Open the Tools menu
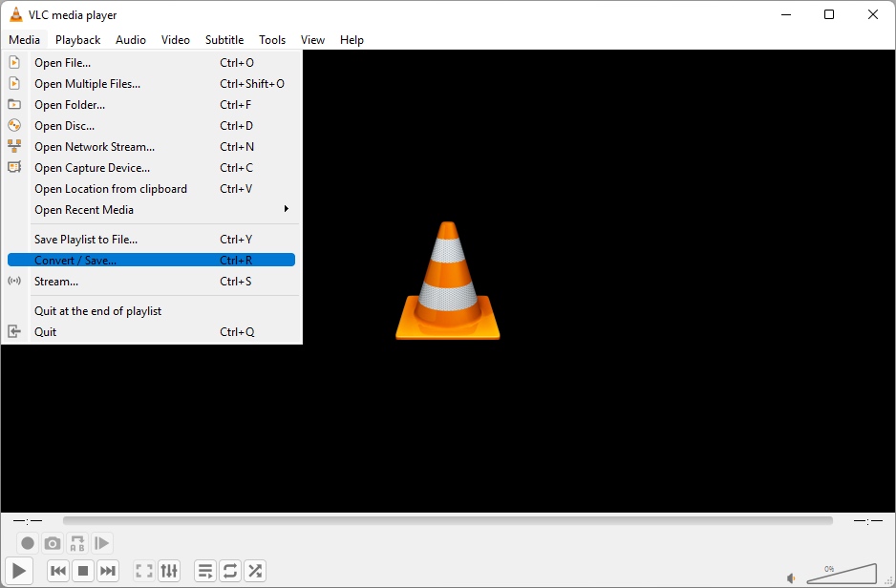The height and width of the screenshot is (588, 896). (271, 39)
